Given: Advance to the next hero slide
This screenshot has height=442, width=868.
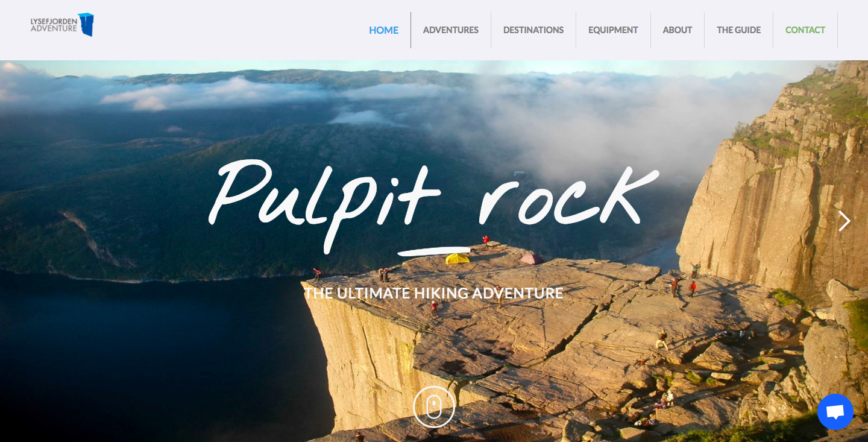Looking at the screenshot, I should tap(844, 221).
